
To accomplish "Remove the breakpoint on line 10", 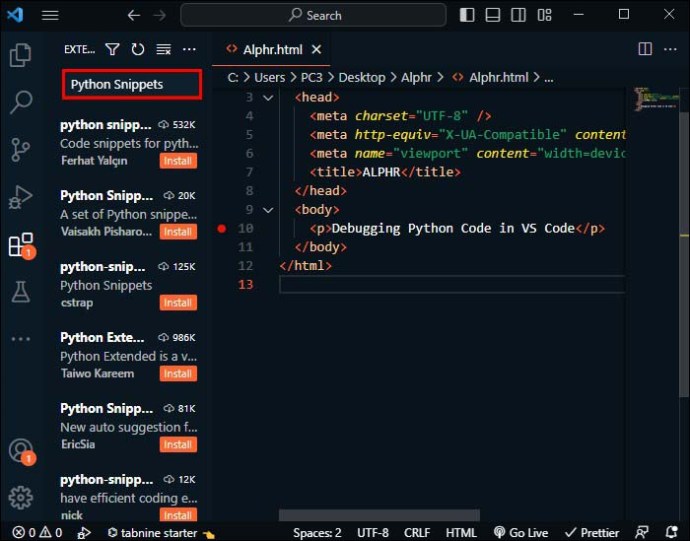I will click(x=222, y=228).
